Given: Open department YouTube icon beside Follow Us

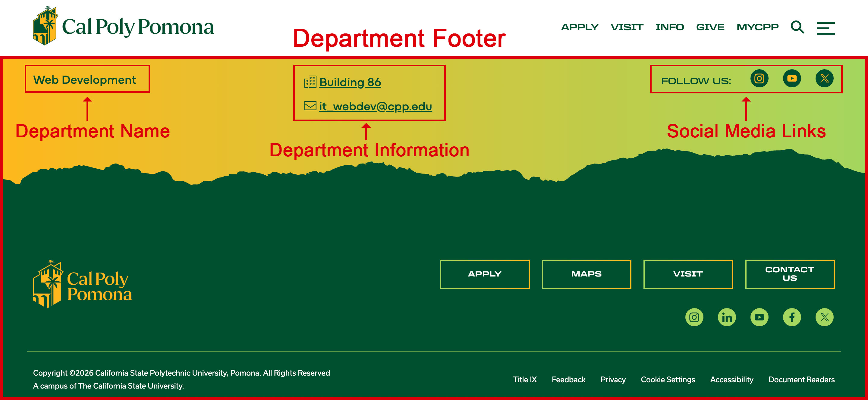Looking at the screenshot, I should [792, 78].
